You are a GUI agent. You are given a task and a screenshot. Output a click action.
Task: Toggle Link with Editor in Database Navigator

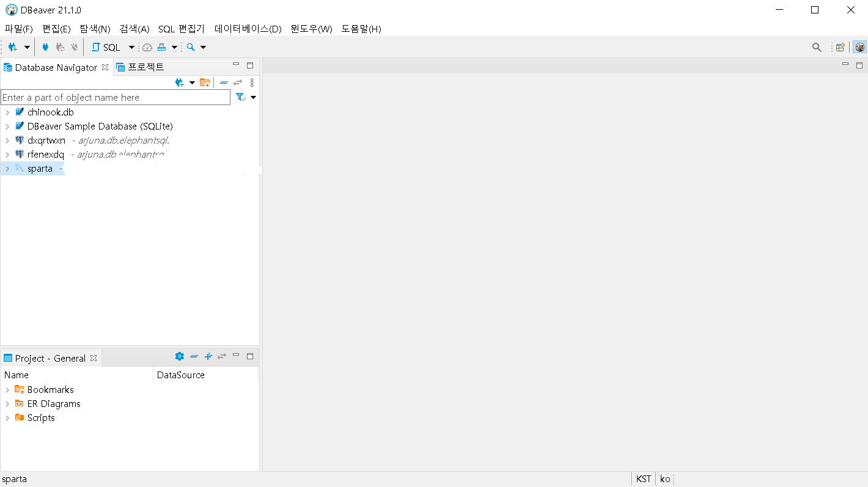click(x=238, y=82)
